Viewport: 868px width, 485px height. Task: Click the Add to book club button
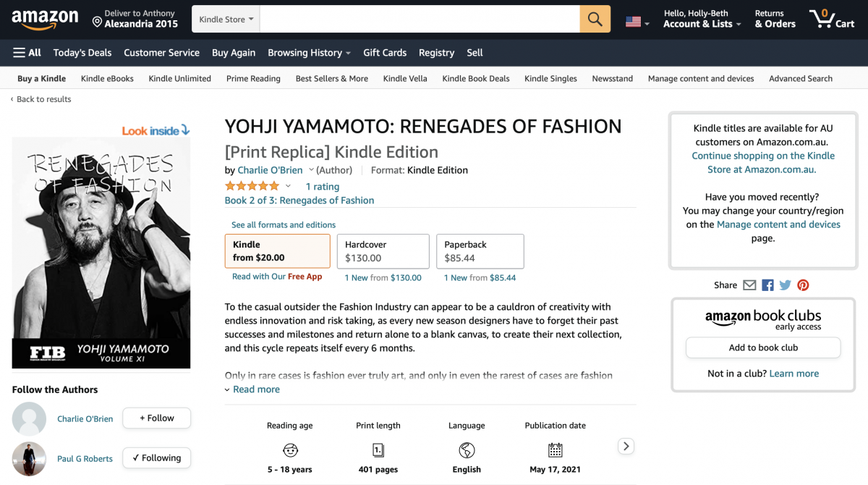(x=763, y=347)
